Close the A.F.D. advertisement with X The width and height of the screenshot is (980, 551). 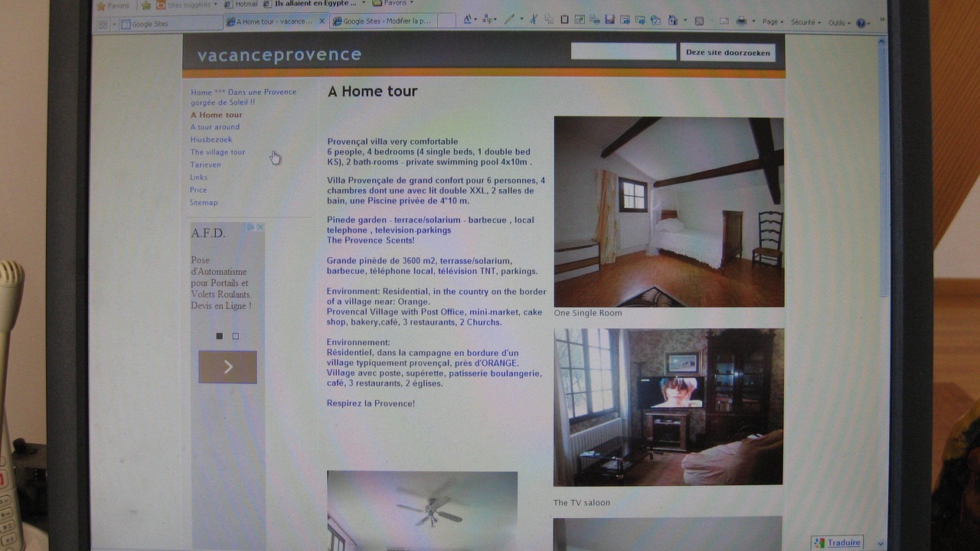click(x=260, y=227)
